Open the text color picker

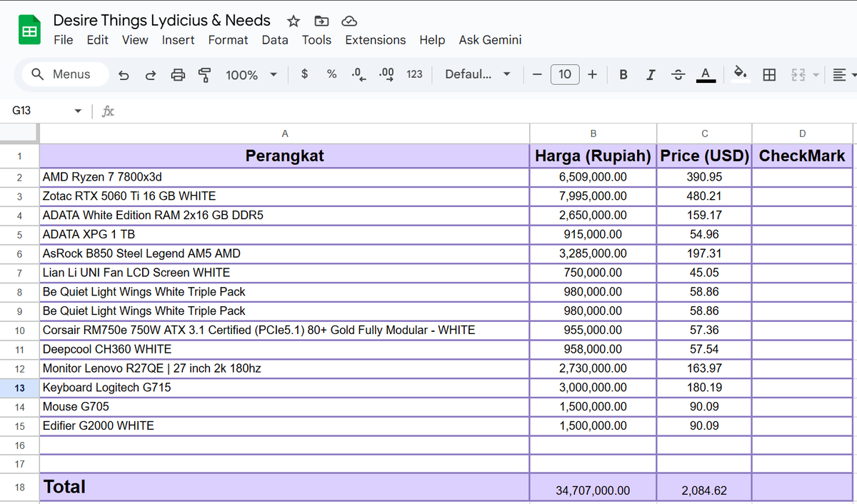tap(706, 74)
